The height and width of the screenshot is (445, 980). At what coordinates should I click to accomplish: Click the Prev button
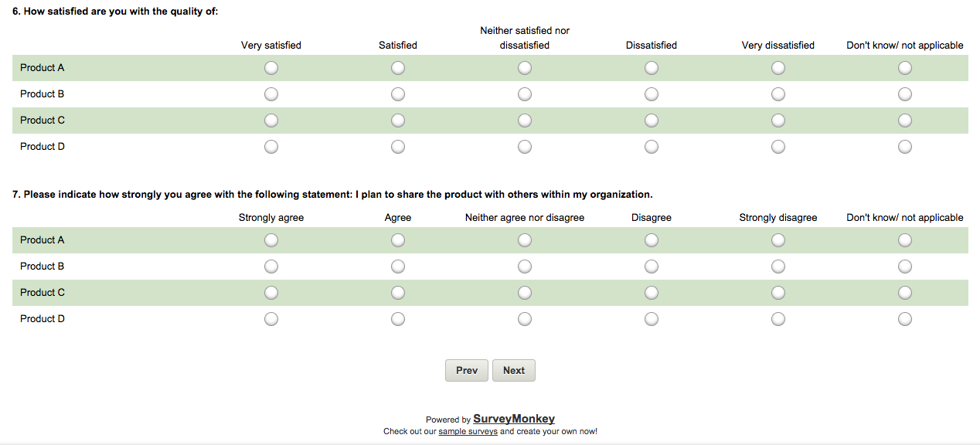click(467, 371)
